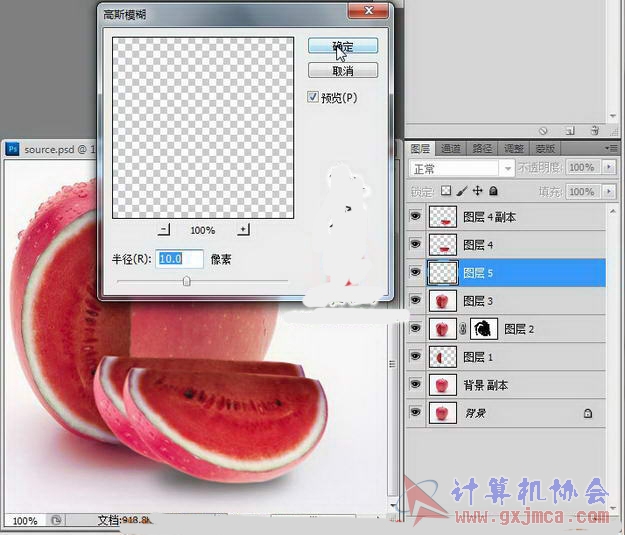Expand the fill 100% slider arrow
This screenshot has height=535, width=625.
click(610, 191)
